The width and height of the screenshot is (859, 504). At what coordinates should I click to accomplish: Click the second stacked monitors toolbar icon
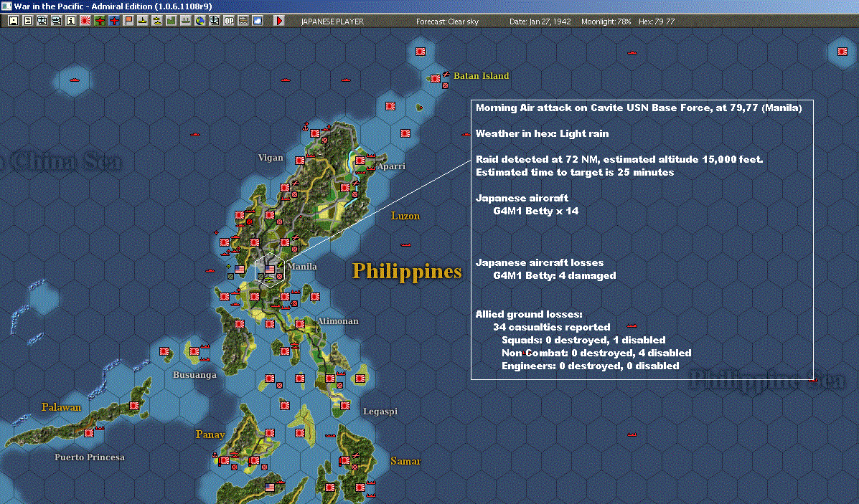[x=57, y=21]
